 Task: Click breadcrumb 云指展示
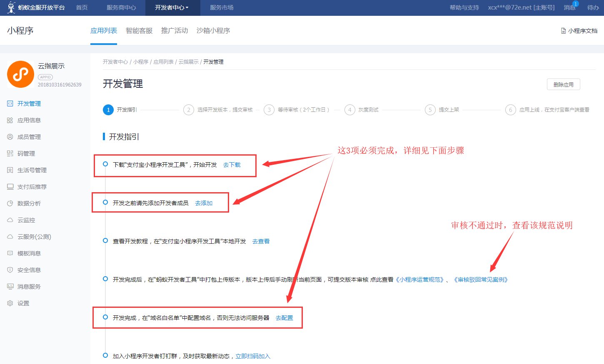coord(189,62)
